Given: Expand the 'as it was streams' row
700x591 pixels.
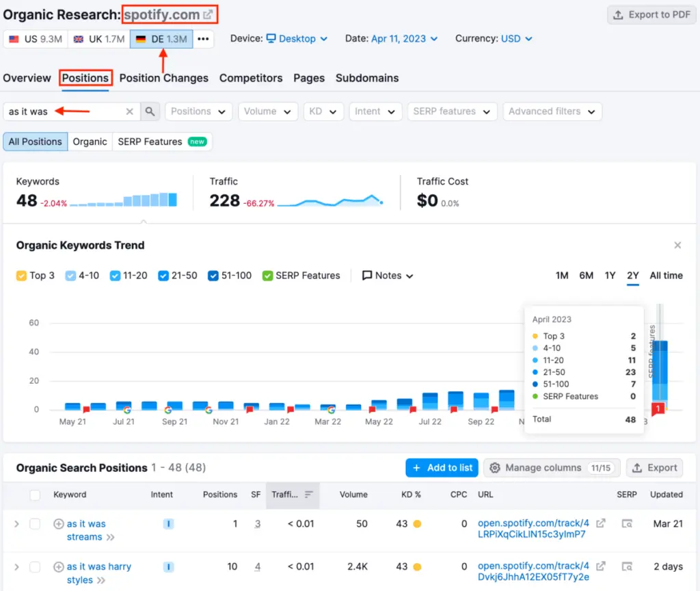Looking at the screenshot, I should click(17, 524).
